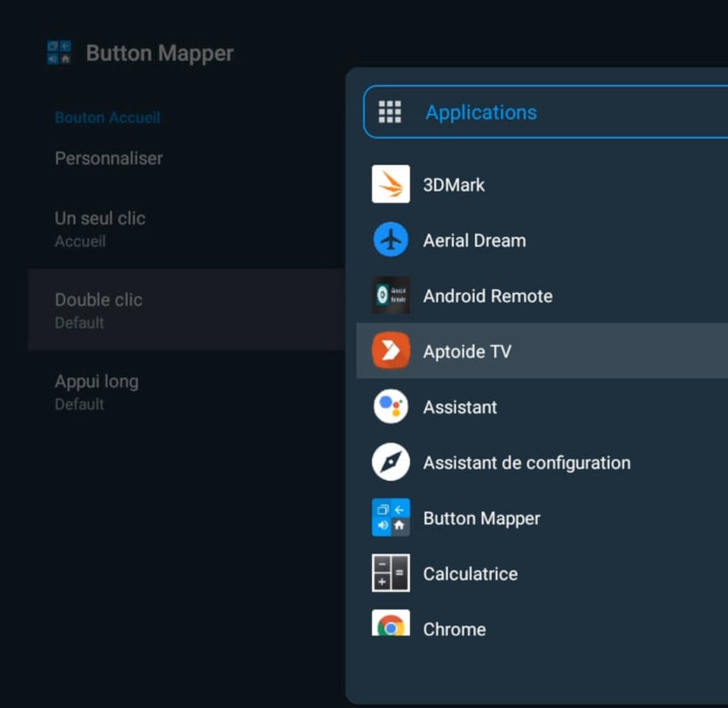Screen dimensions: 728x708
Task: Switch to the Bouton Accueil section
Action: tap(107, 117)
